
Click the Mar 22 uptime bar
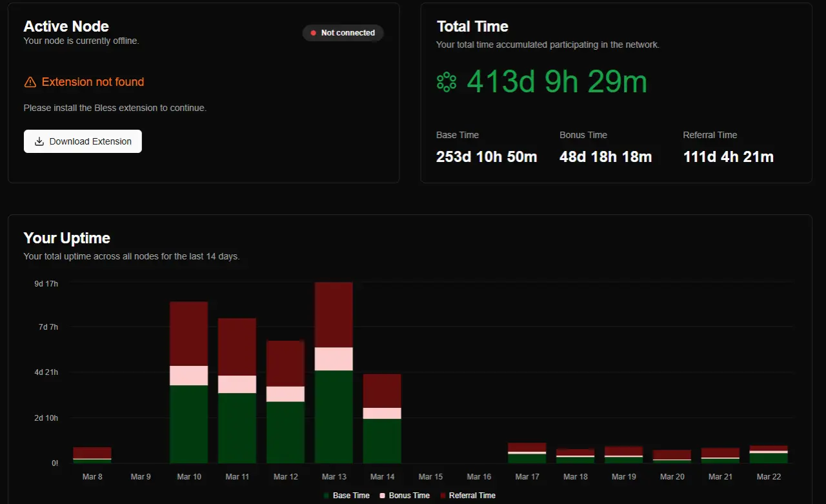(x=769, y=454)
